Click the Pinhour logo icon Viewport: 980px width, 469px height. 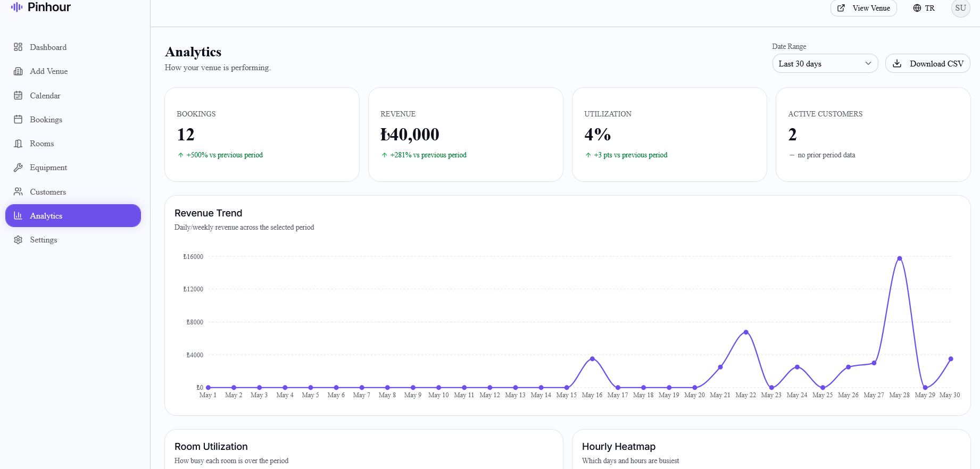coord(17,7)
